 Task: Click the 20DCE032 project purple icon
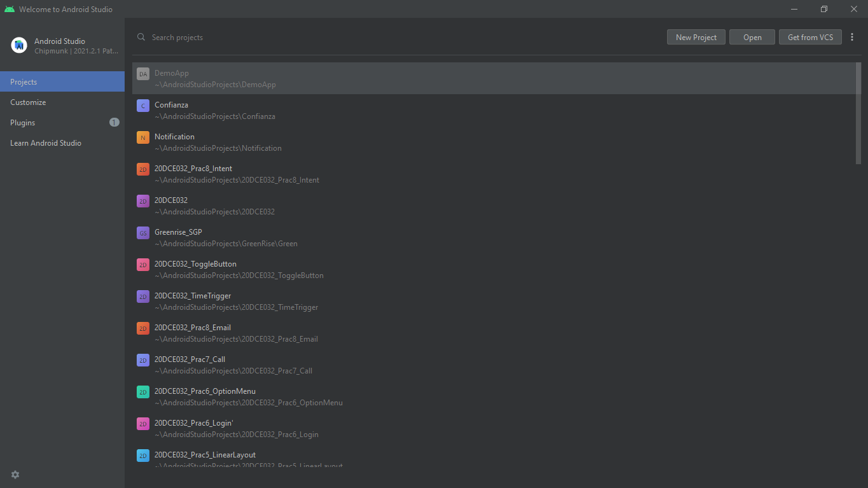point(143,201)
